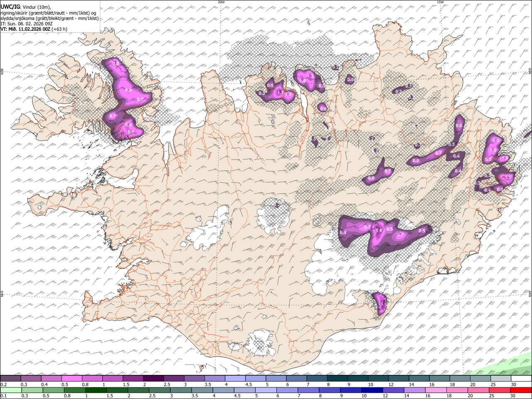Click the 'IT: Sun. 08. 02. 2026 09Z' line
The height and width of the screenshot is (399, 532).
point(27,24)
